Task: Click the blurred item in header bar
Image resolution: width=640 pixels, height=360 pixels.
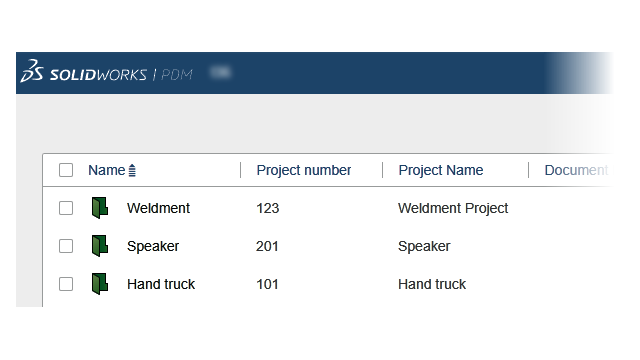Action: click(220, 73)
